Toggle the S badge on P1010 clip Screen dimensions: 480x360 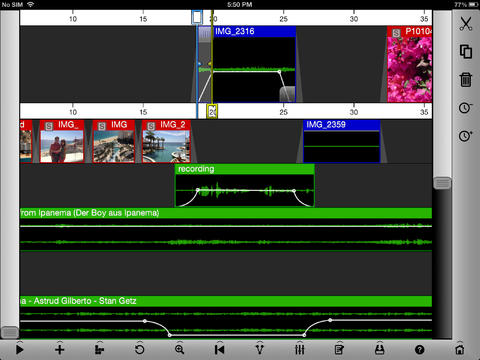(396, 33)
